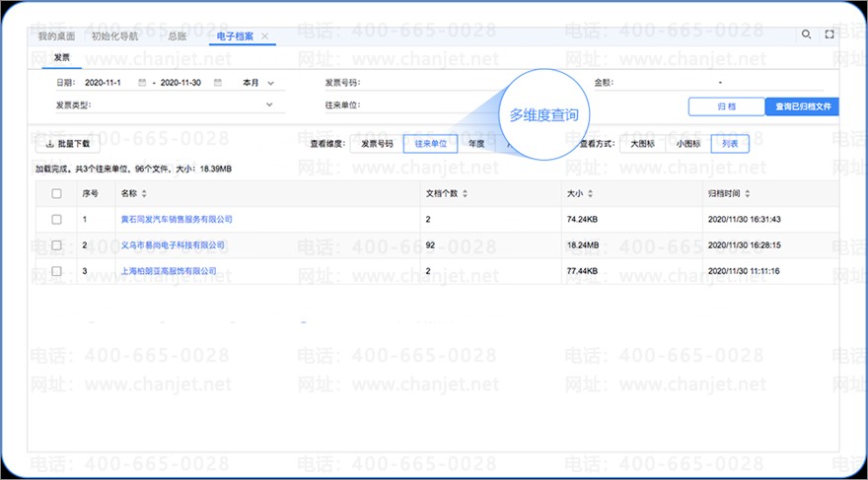Screen dimensions: 868x480
Task: Click the search magnifier icon
Action: pyautogui.click(x=806, y=34)
